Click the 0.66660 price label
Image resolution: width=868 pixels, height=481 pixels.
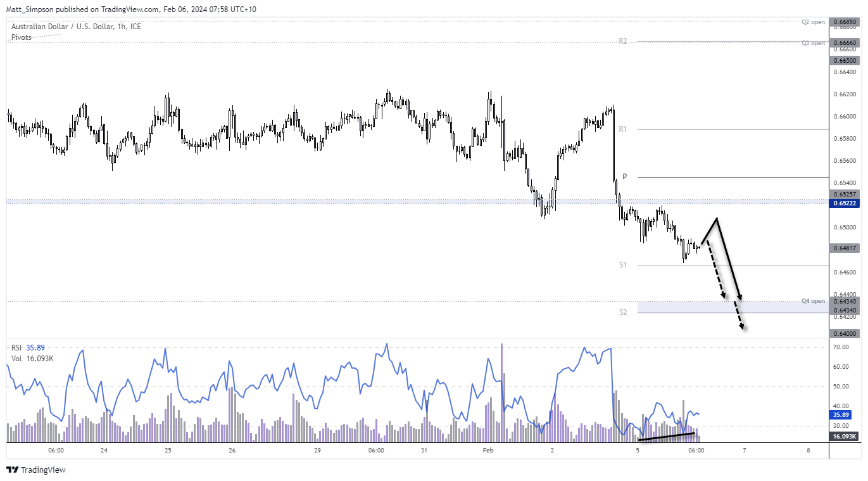click(845, 43)
